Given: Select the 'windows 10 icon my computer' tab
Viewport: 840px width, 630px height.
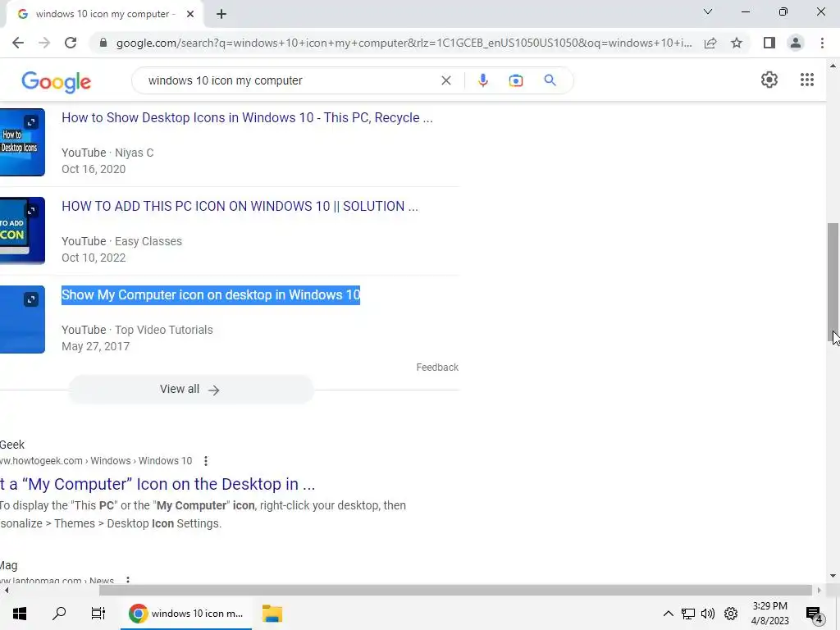Looking at the screenshot, I should [102, 15].
